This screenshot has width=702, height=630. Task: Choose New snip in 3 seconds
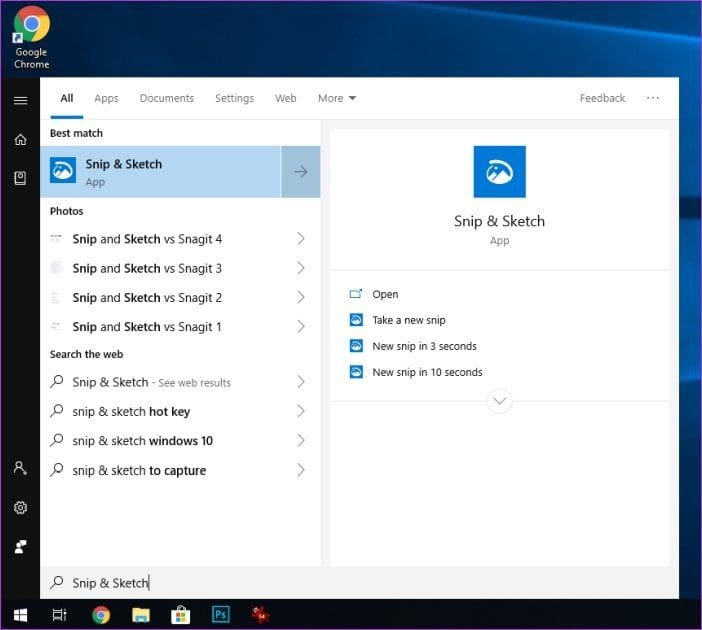[x=424, y=346]
